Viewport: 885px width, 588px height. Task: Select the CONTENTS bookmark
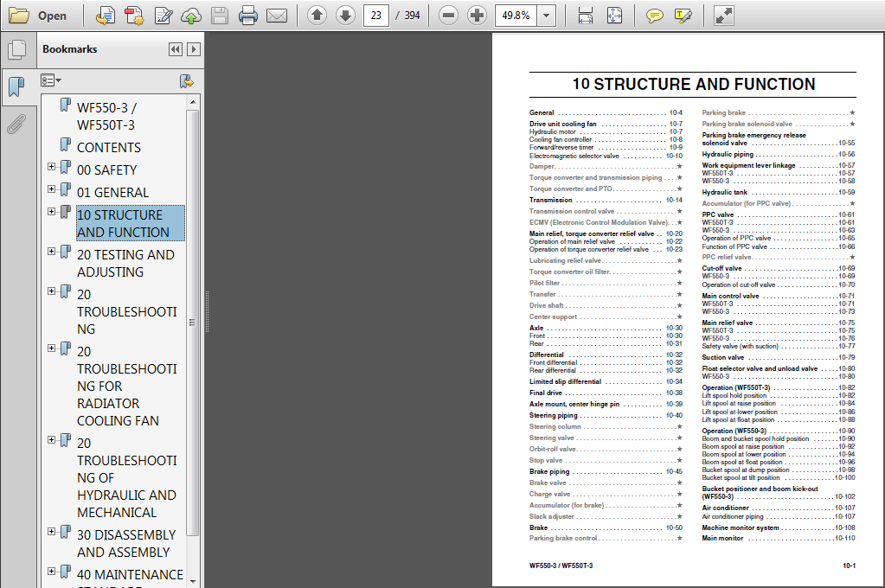pos(109,147)
